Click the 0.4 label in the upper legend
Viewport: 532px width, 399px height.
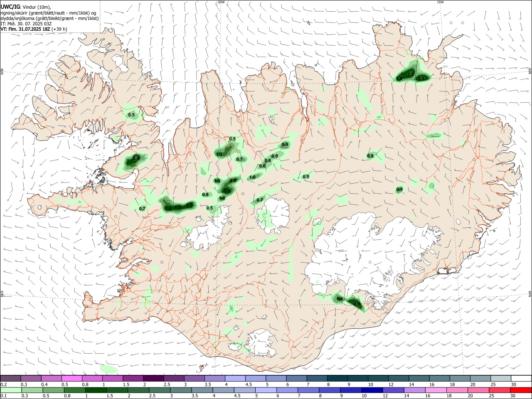[44, 384]
